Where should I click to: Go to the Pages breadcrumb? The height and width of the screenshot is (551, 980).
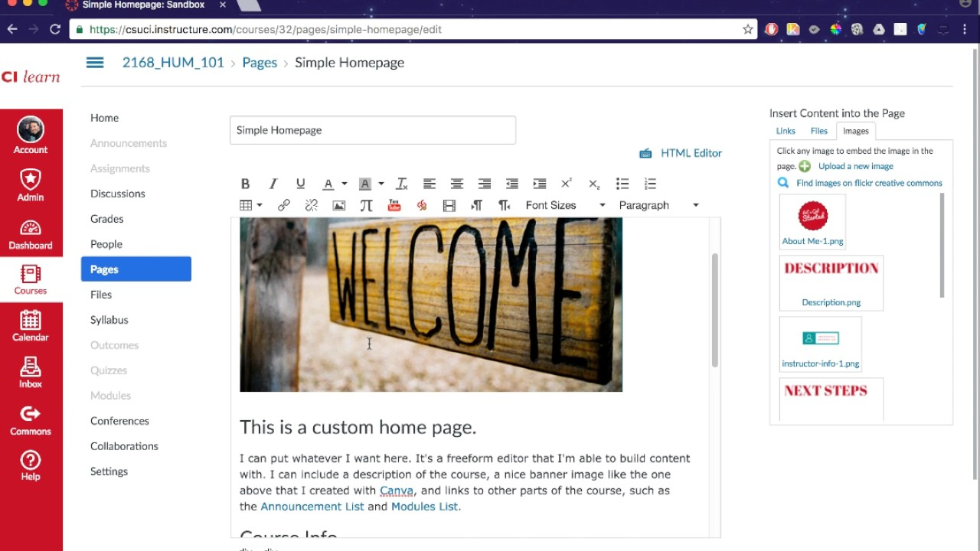click(260, 63)
